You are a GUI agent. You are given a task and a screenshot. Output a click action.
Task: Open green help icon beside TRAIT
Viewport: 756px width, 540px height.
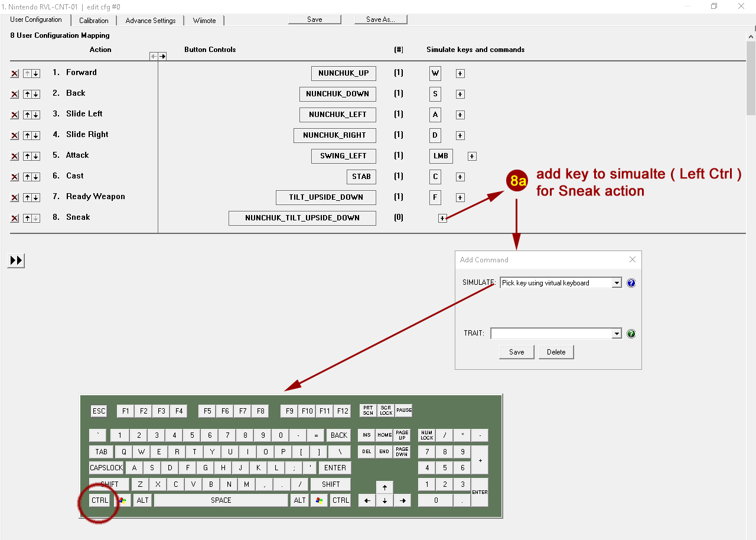click(x=631, y=334)
